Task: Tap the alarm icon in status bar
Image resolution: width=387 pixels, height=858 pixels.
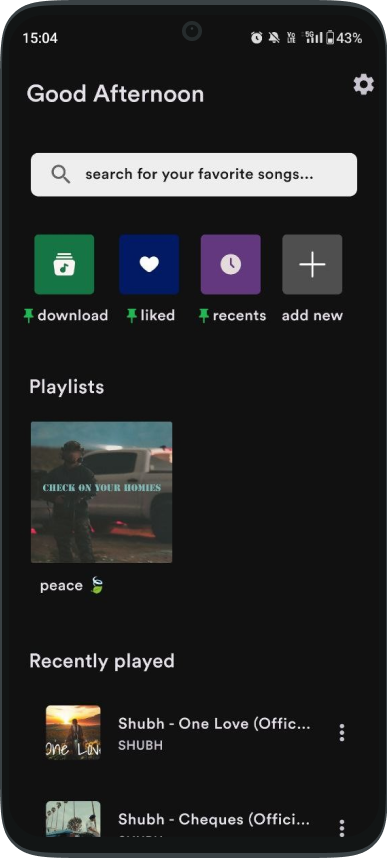Action: coord(256,38)
